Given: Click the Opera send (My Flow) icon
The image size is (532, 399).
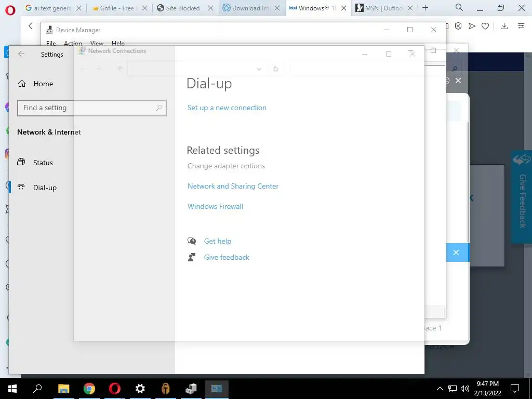Looking at the screenshot, I should click(x=472, y=26).
